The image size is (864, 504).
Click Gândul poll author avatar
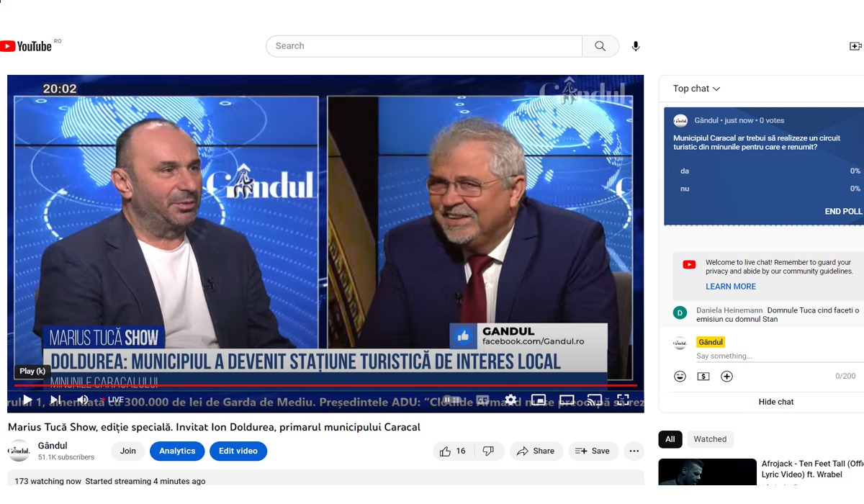click(x=680, y=121)
